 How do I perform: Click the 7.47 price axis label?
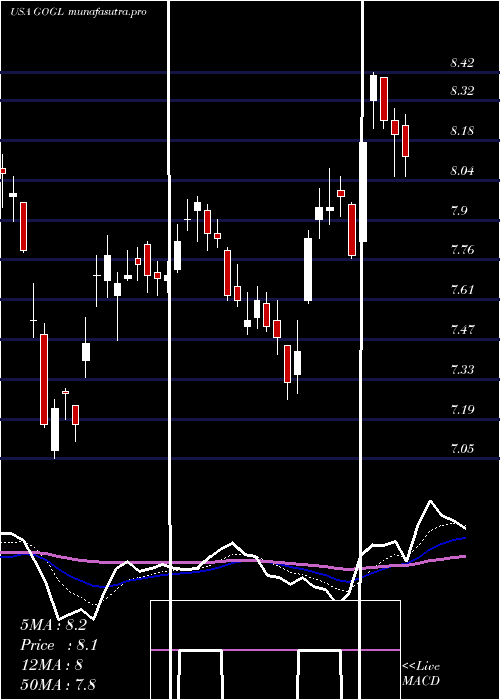pyautogui.click(x=462, y=330)
